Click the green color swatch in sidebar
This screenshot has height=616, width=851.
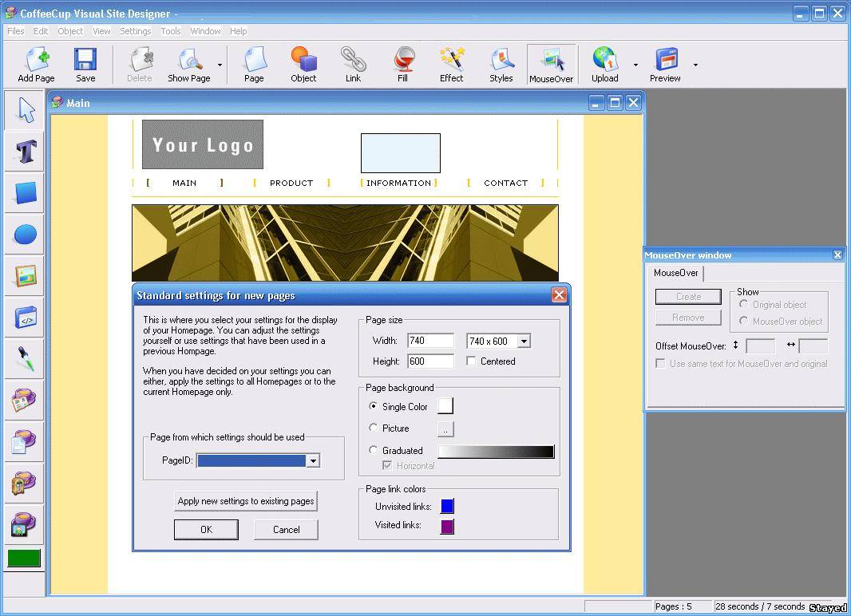(24, 558)
